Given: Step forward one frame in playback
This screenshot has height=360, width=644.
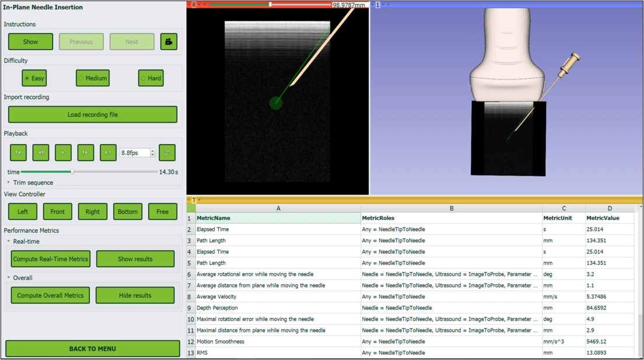Looking at the screenshot, I should [85, 152].
